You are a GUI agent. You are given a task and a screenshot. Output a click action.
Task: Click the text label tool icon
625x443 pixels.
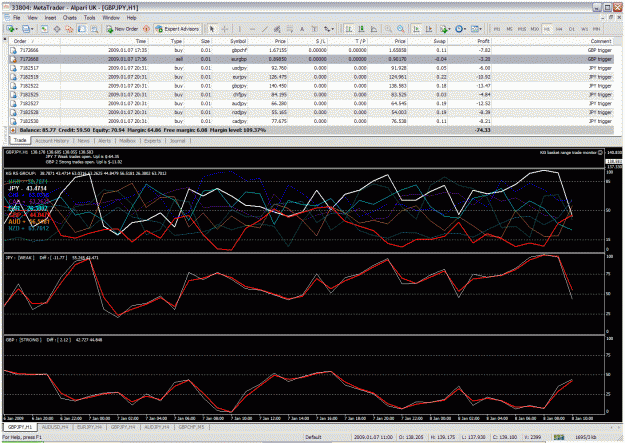pos(302,29)
